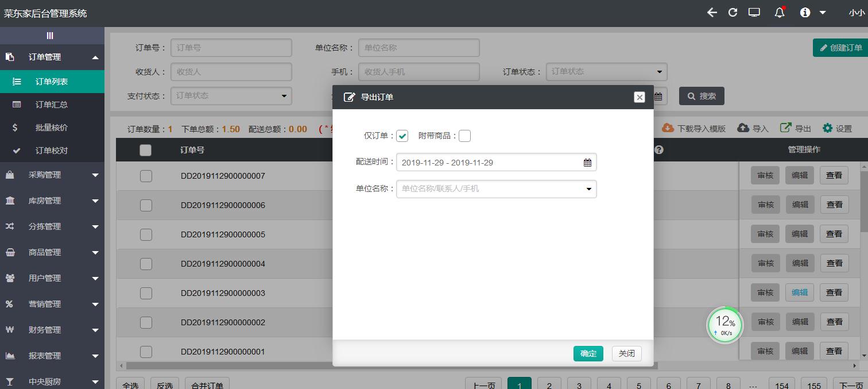Select checkbox for order DD2019112900000007
The width and height of the screenshot is (868, 389).
(x=146, y=176)
